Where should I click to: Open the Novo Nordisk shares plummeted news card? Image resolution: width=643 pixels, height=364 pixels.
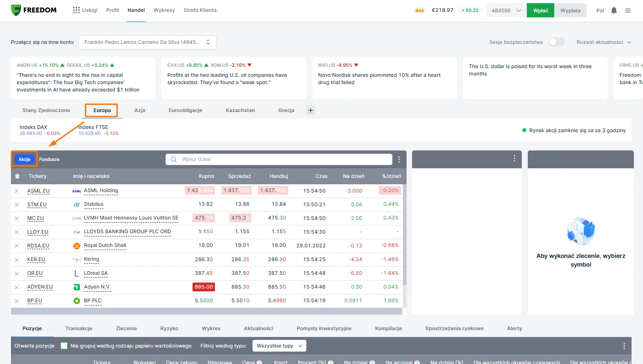point(385,78)
